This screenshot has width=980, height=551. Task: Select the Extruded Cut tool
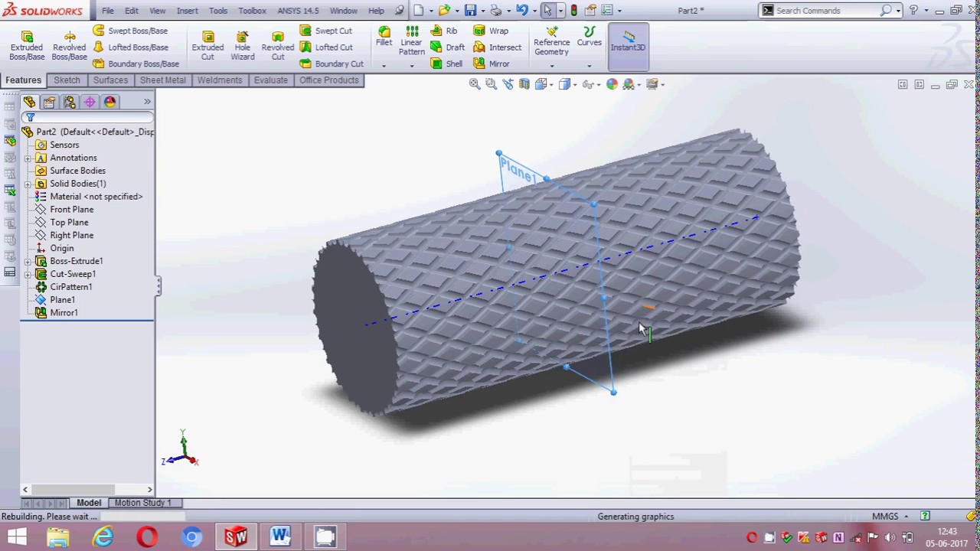tap(207, 46)
